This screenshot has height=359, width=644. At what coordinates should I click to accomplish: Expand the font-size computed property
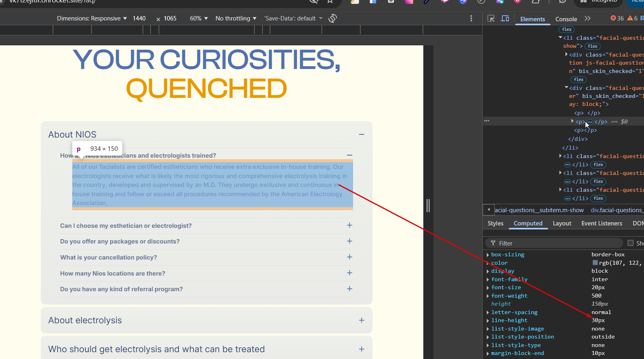tap(488, 288)
